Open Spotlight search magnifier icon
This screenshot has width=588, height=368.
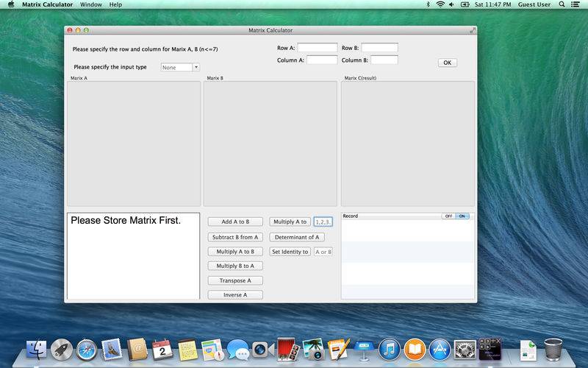tap(562, 4)
